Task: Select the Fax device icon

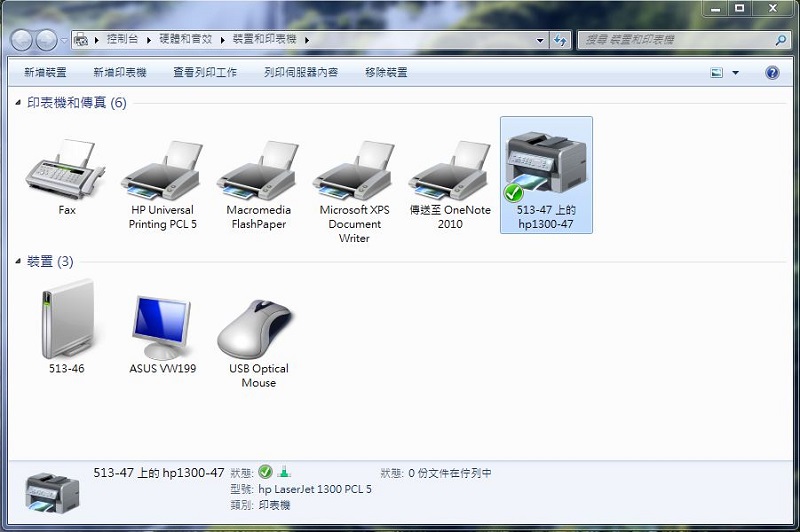Action: 66,170
